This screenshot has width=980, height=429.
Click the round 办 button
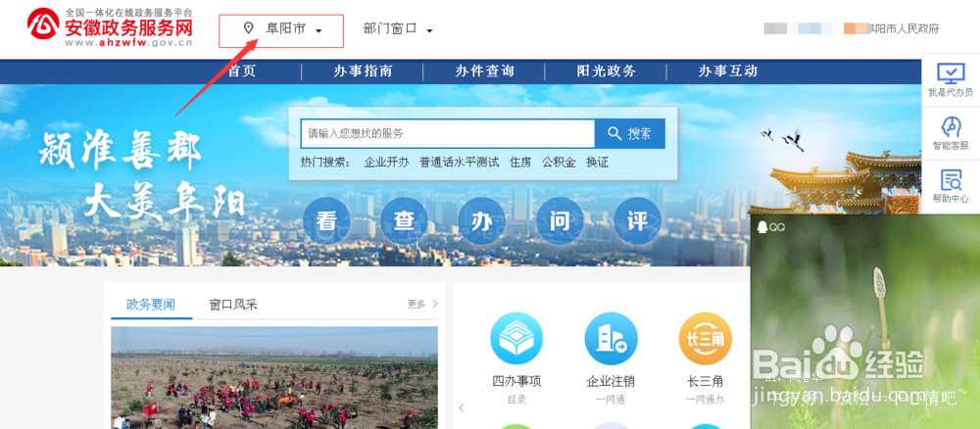pos(481,221)
